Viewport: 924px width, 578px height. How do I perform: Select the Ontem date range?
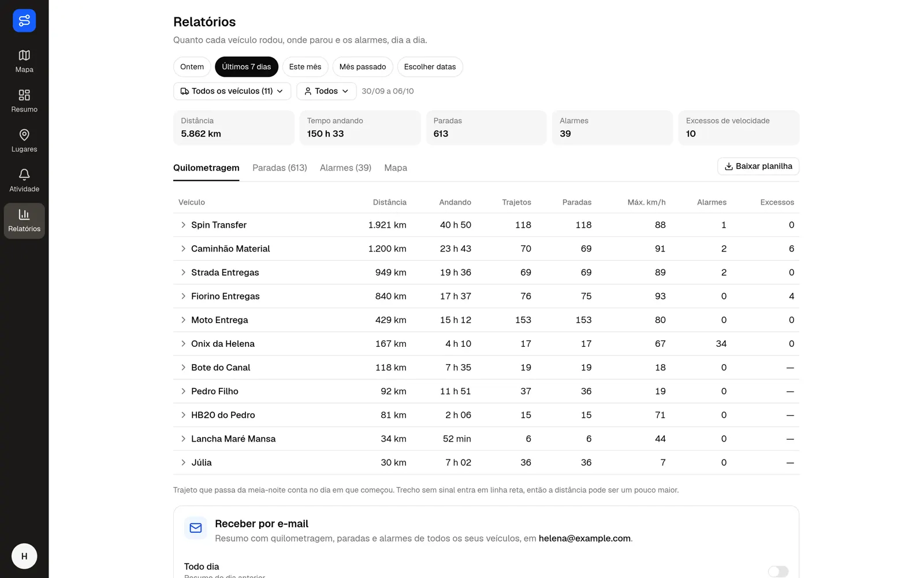pyautogui.click(x=192, y=67)
